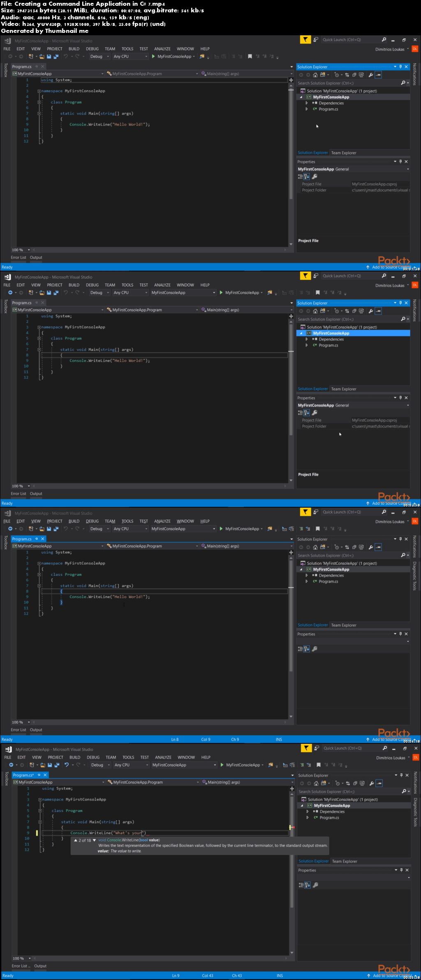Expand Program.cs node in first frame
421x980 pixels.
coord(307,109)
